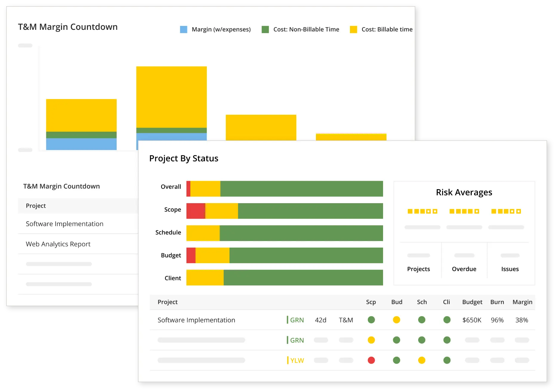Click the first bar's green non-billable segment in the chart
The height and width of the screenshot is (392, 557).
pos(81,135)
